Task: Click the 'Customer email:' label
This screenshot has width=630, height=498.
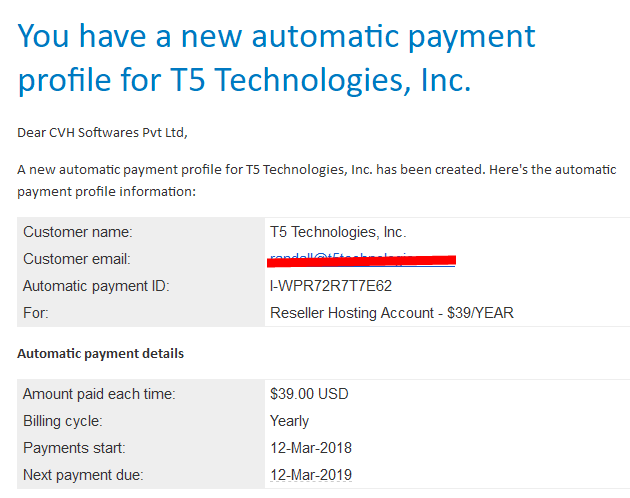Action: point(77,259)
